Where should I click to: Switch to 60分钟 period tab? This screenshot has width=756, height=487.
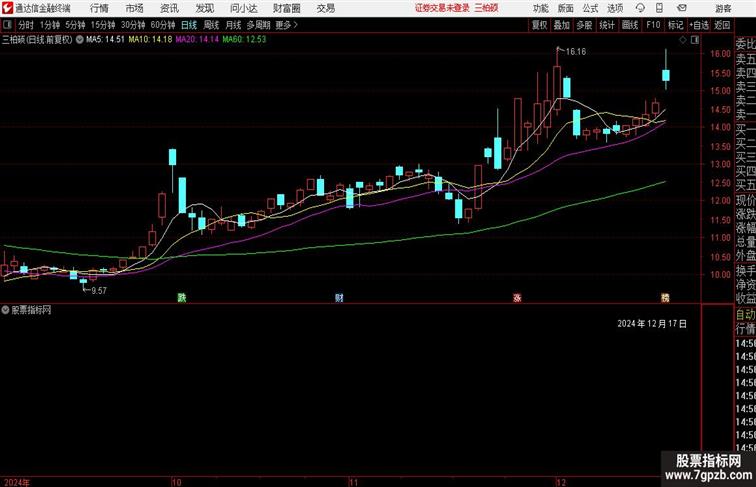coord(163,25)
